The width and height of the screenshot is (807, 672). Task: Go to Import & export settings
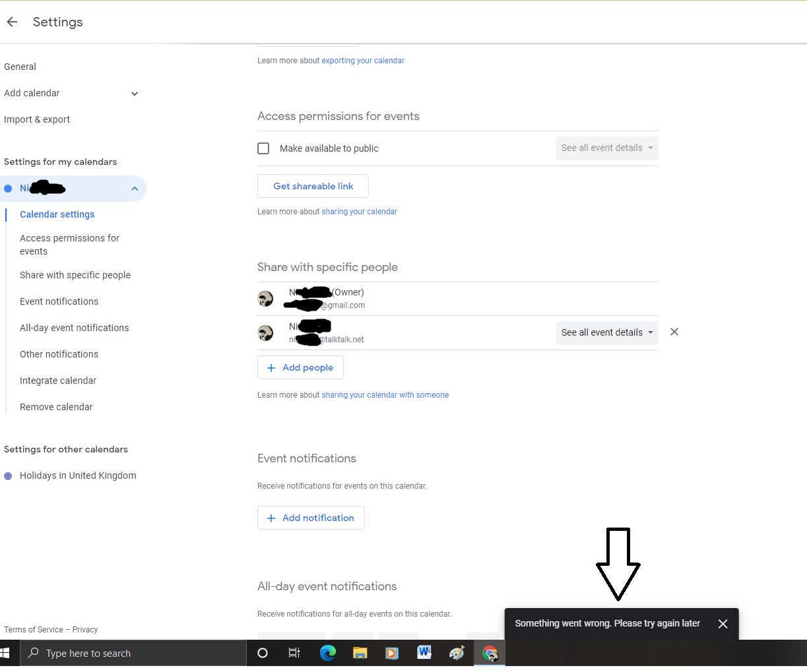pyautogui.click(x=37, y=119)
